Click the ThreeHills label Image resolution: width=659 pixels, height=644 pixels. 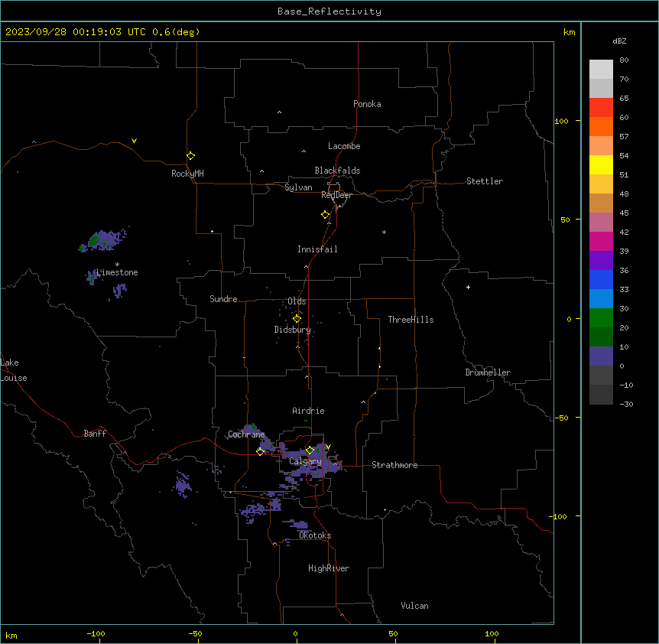[x=411, y=320]
